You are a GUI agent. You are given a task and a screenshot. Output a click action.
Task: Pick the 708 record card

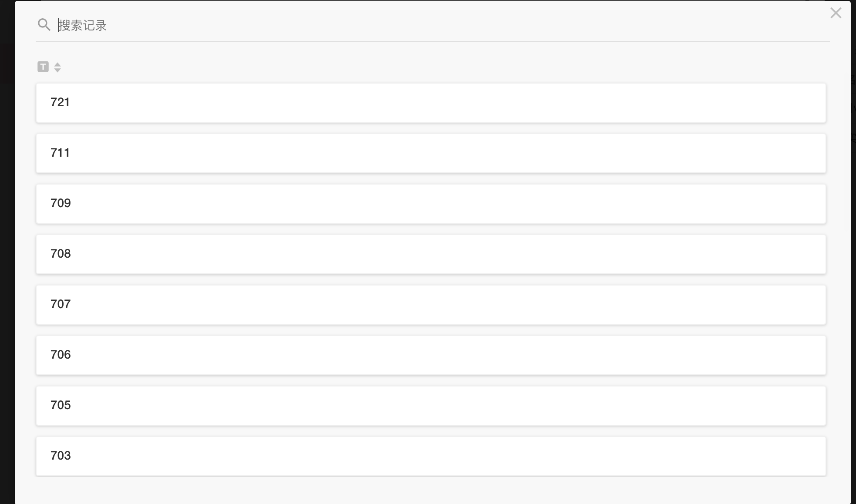(431, 254)
